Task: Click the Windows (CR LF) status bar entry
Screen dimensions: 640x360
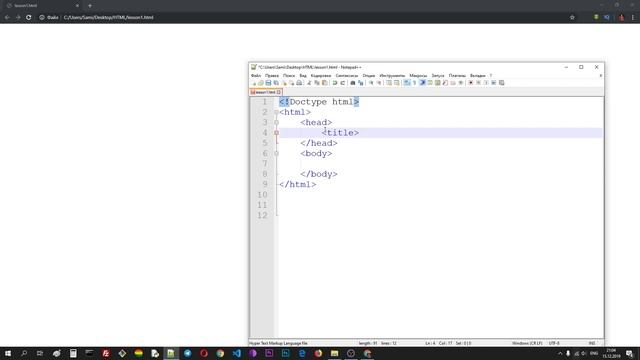Action: click(x=527, y=343)
